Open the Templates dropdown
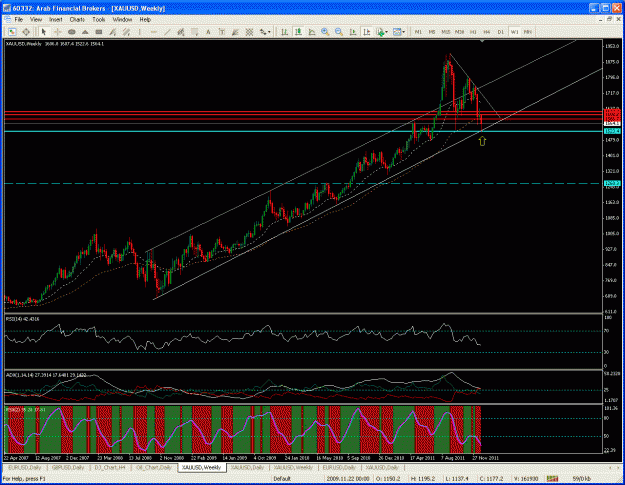625x485 pixels. [x=399, y=32]
